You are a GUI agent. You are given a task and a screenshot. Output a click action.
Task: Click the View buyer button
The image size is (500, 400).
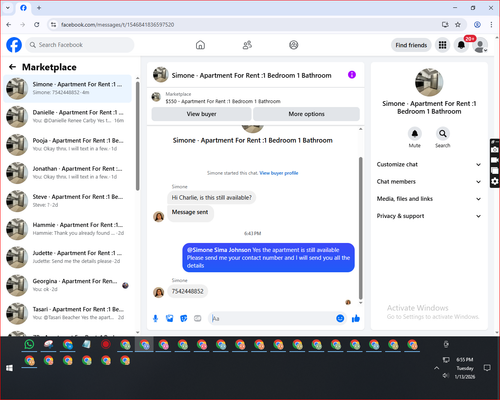click(201, 114)
